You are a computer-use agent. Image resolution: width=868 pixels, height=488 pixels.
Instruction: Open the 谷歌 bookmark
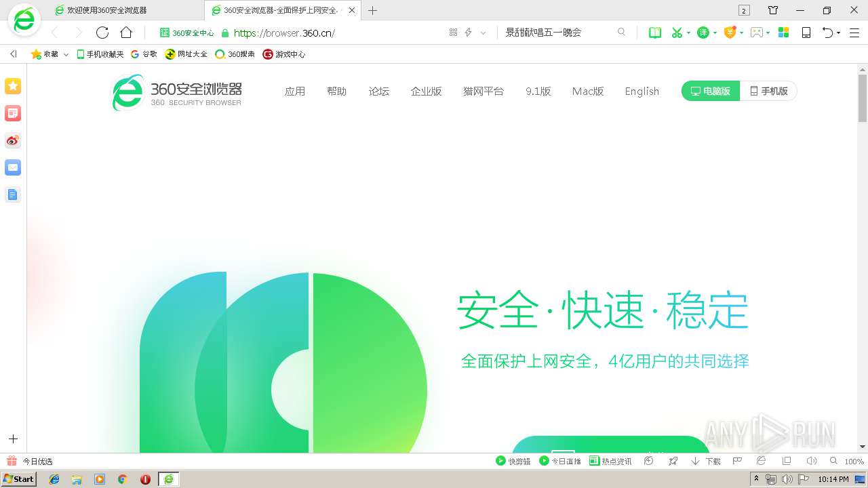click(144, 54)
